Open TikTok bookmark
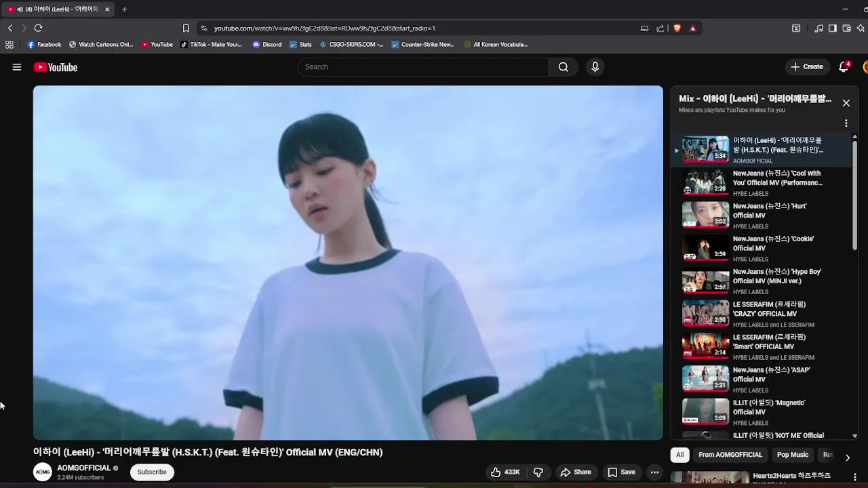The height and width of the screenshot is (488, 868). (x=212, y=45)
